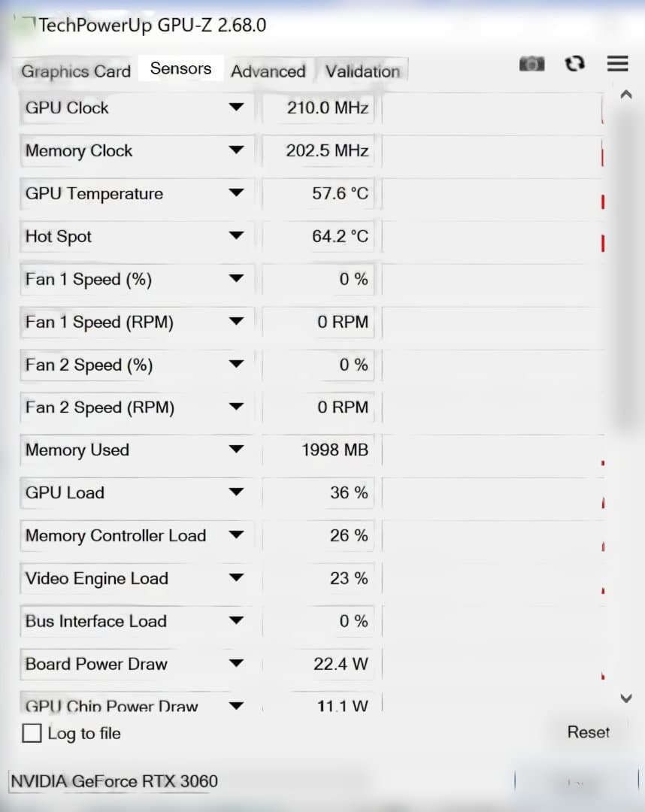Select the Validation tab

pyautogui.click(x=362, y=72)
